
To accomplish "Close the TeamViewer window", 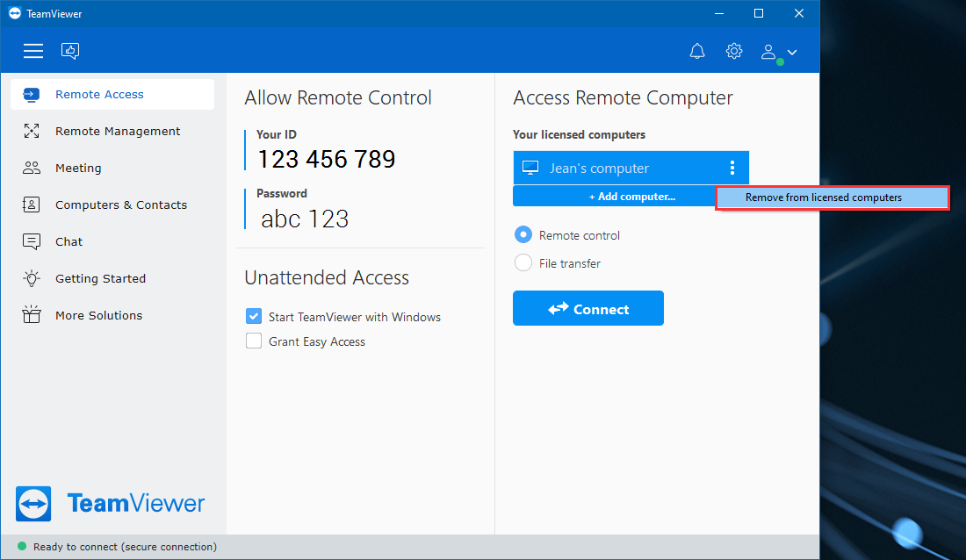I will click(x=799, y=13).
